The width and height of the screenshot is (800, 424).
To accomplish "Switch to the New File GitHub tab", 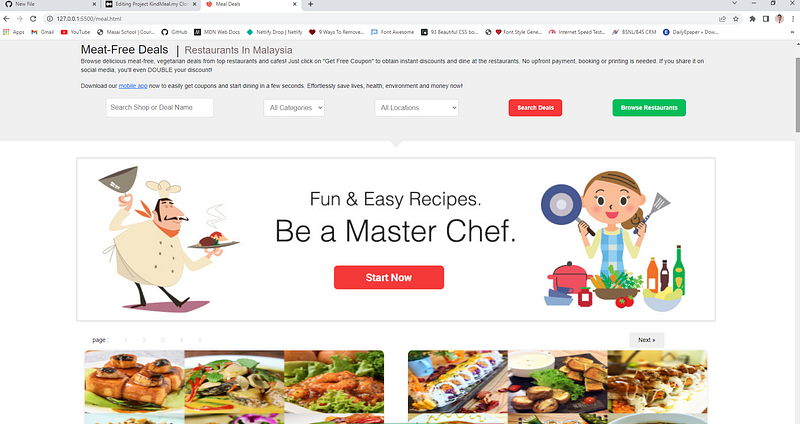I will click(x=49, y=4).
